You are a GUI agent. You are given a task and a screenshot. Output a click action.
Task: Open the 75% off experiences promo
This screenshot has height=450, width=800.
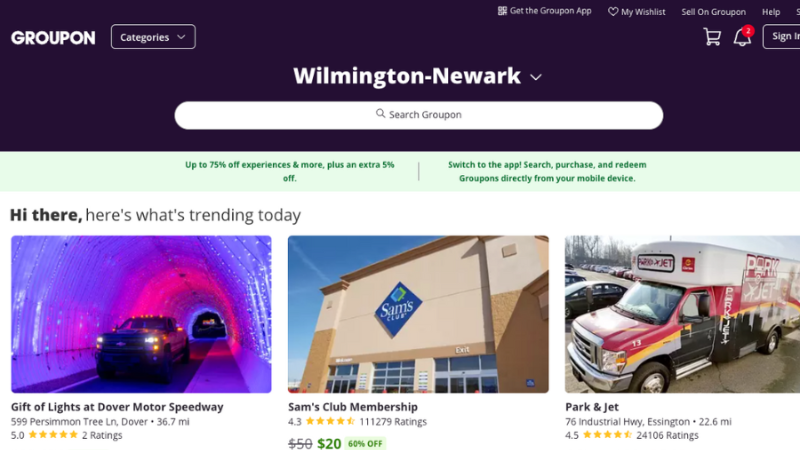click(x=289, y=171)
